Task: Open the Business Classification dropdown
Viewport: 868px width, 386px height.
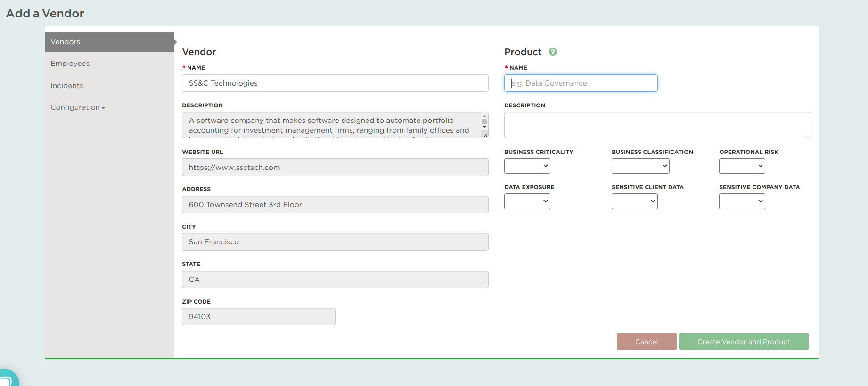Action: pyautogui.click(x=640, y=166)
